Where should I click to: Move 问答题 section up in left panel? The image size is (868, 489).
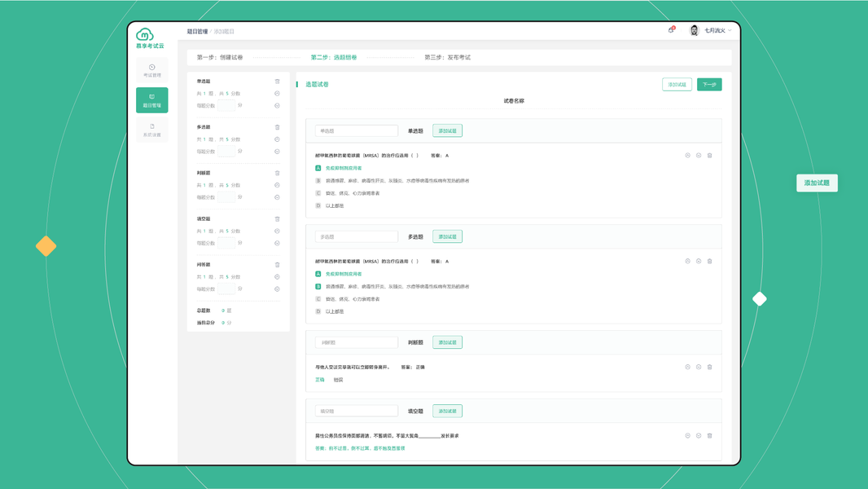(278, 277)
